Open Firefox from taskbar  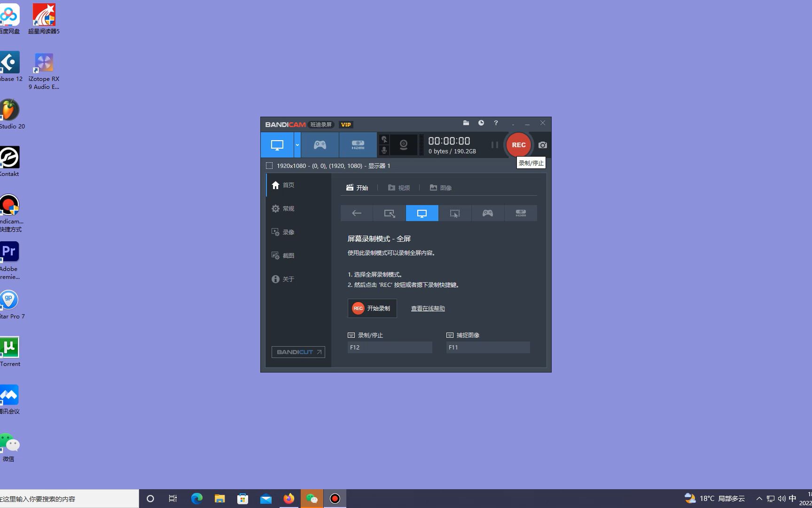289,499
